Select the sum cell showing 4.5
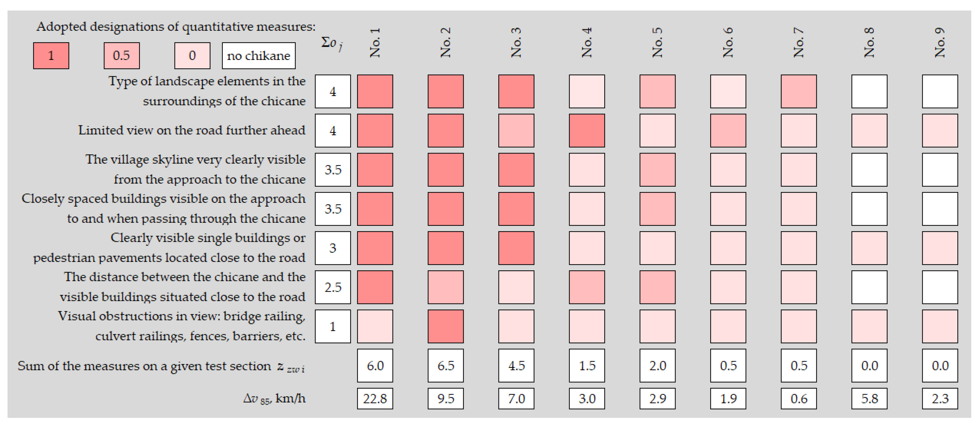Screen dimensions: 980x426 [516, 365]
